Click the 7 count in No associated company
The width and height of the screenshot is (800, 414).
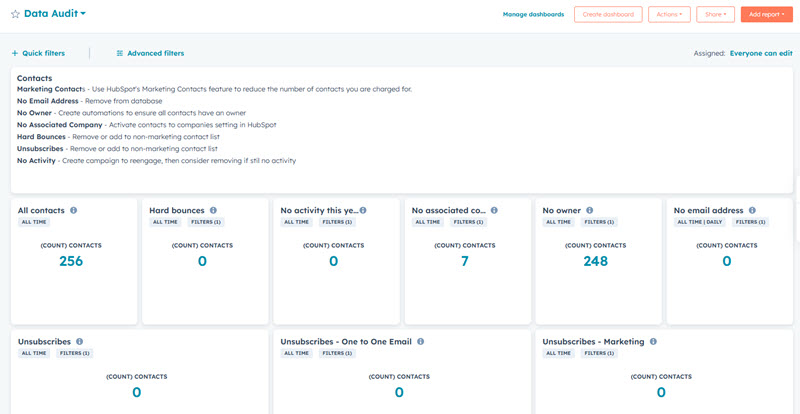point(465,261)
